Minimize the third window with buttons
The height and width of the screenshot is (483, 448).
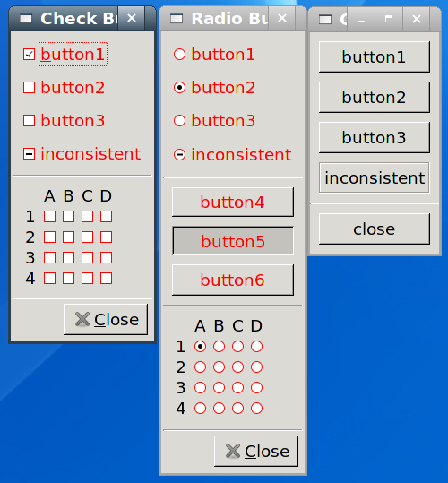[361, 20]
